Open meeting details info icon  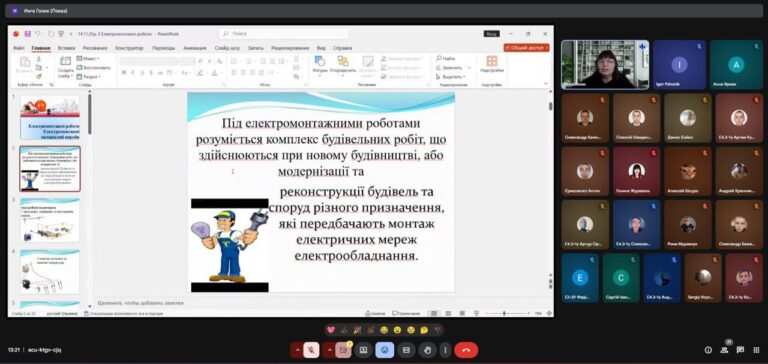pyautogui.click(x=708, y=350)
